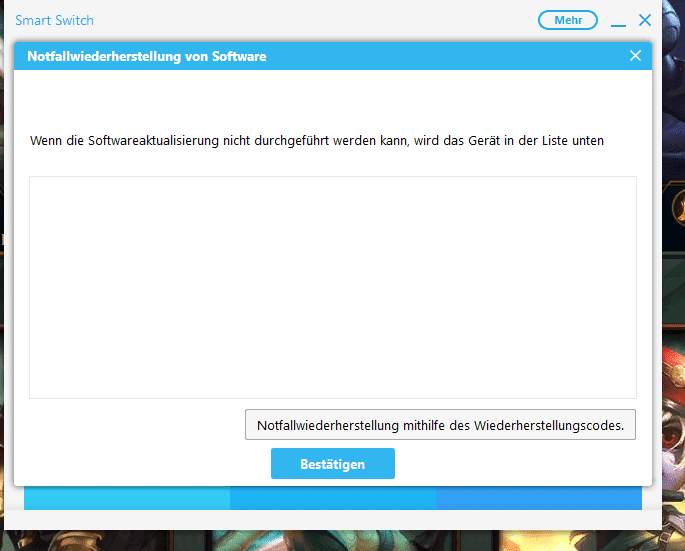Select the light blue left bottom panel
The image size is (685, 551).
(x=127, y=498)
